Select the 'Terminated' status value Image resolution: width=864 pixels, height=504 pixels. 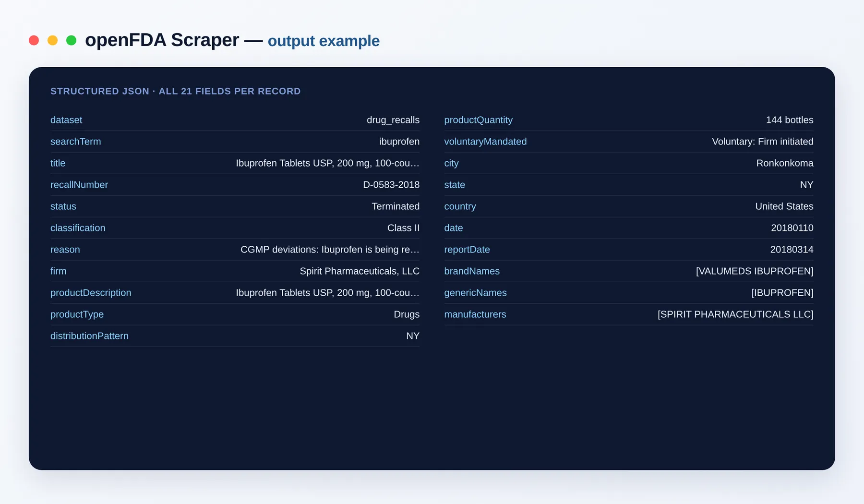click(x=396, y=206)
